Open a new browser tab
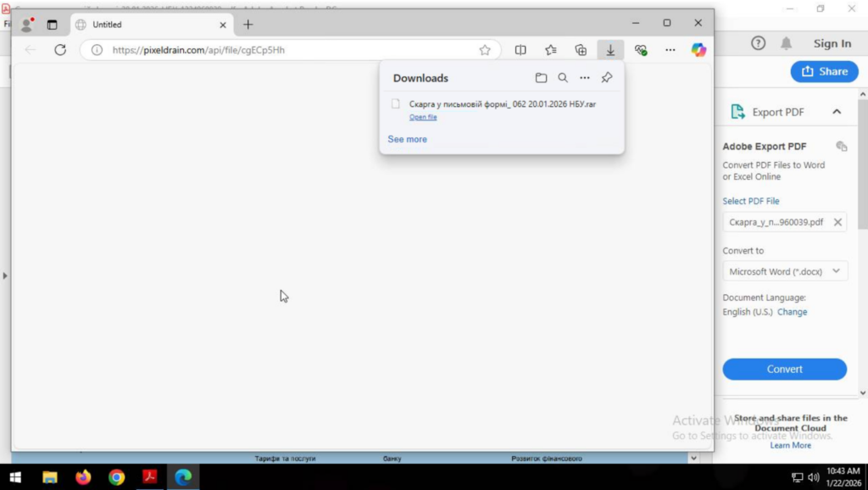 coord(248,25)
